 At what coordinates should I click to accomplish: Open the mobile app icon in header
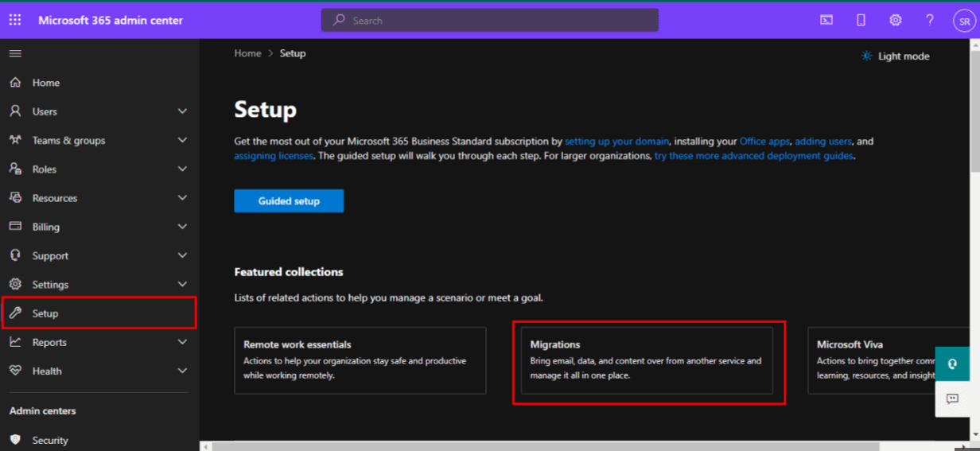[x=861, y=20]
